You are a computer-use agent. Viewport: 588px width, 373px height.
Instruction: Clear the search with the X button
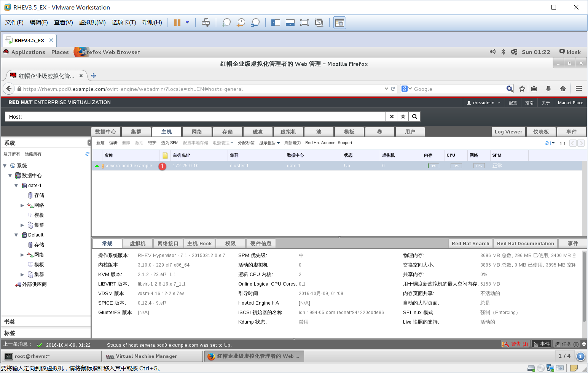(392, 117)
